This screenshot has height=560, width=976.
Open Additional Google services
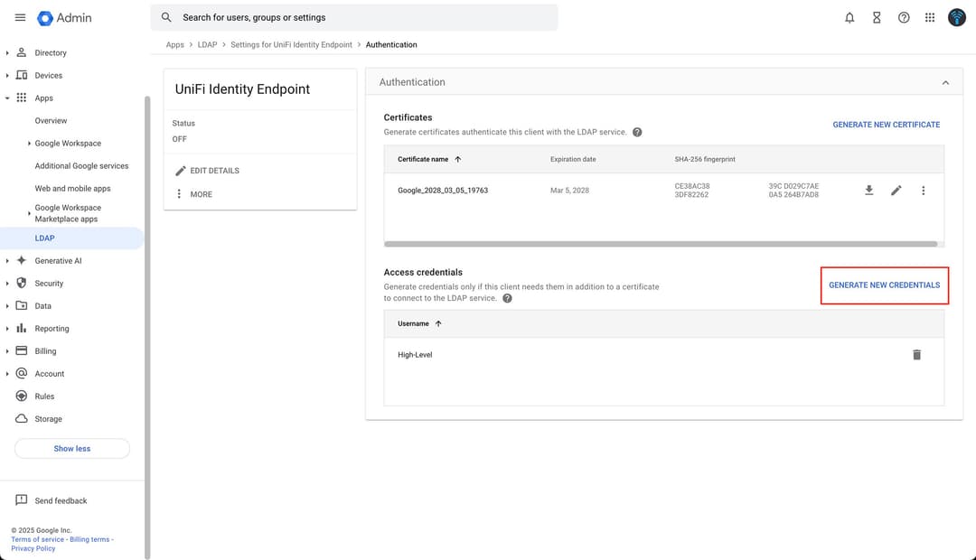pos(81,166)
